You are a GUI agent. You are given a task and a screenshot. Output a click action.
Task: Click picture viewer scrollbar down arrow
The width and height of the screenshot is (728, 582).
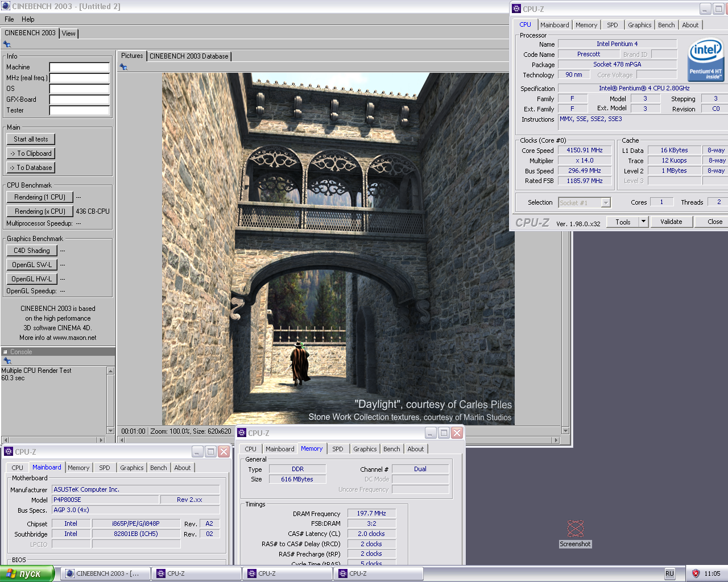(x=565, y=431)
